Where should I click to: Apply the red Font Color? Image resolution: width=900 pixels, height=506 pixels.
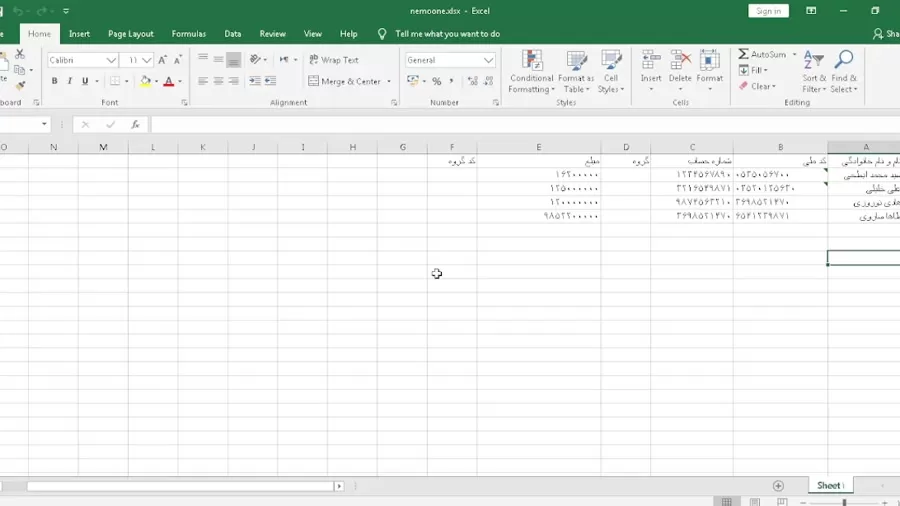point(169,81)
